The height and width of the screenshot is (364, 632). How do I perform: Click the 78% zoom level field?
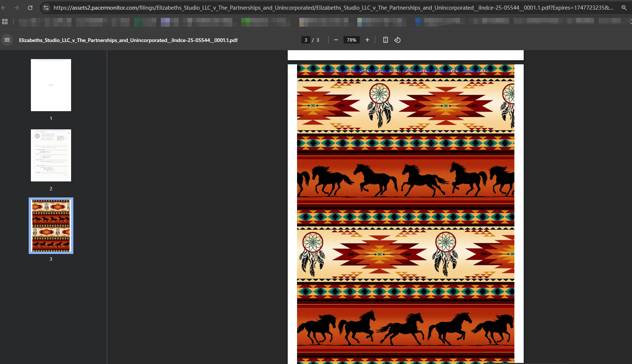tap(351, 40)
